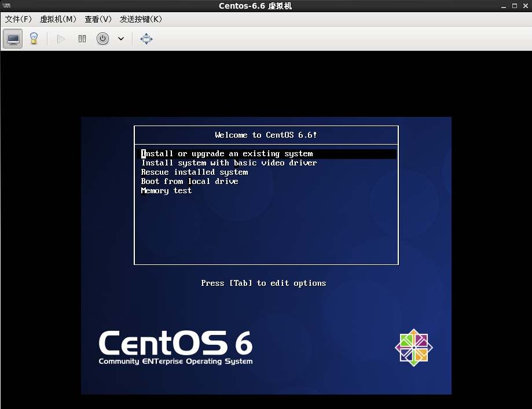Show the graphical console view
The height and width of the screenshot is (409, 532).
(13, 39)
